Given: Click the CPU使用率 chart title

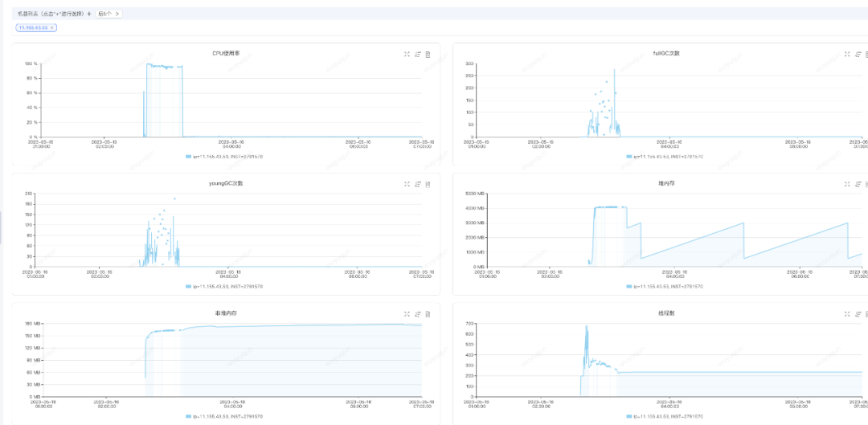Looking at the screenshot, I should pos(224,54).
